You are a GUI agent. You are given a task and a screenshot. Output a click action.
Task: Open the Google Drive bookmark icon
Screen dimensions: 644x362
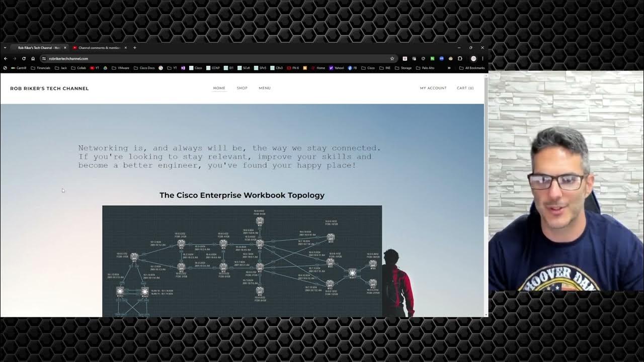tap(105, 68)
